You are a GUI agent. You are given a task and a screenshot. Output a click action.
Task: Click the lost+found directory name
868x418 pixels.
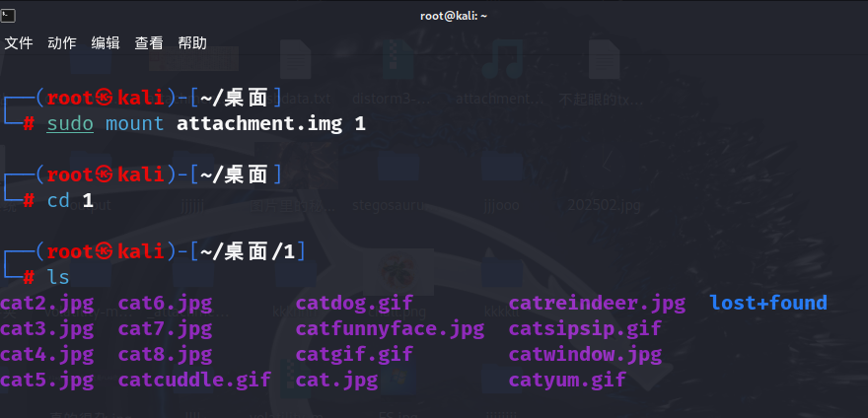768,303
